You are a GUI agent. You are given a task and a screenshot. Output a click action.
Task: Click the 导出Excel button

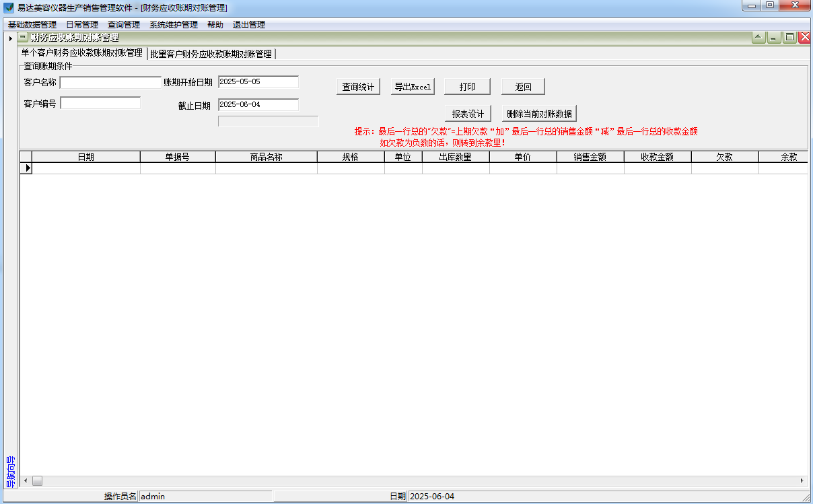413,86
